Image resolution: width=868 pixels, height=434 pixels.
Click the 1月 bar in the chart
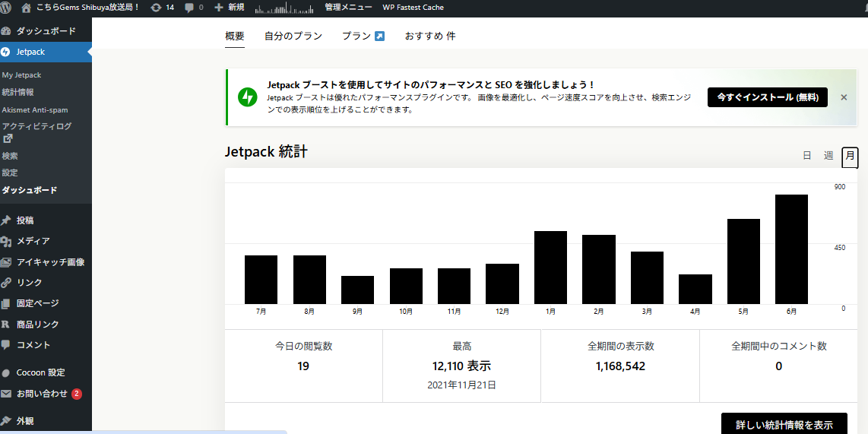tap(550, 268)
